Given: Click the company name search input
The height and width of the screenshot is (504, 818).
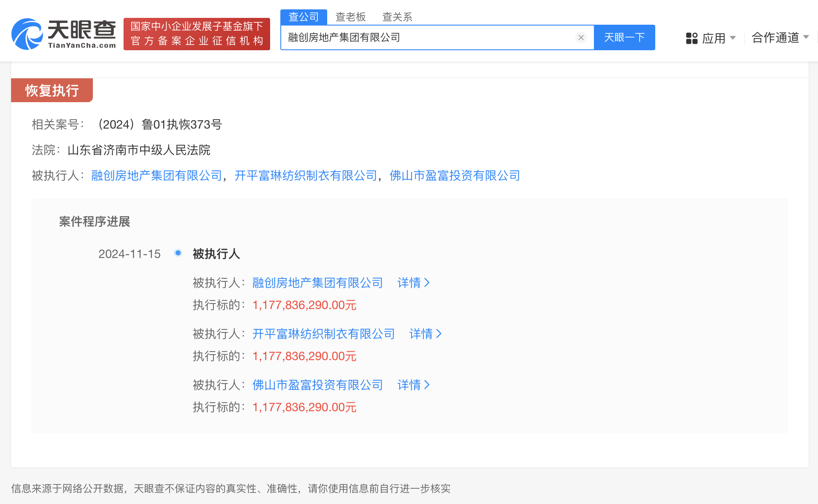Looking at the screenshot, I should tap(426, 37).
